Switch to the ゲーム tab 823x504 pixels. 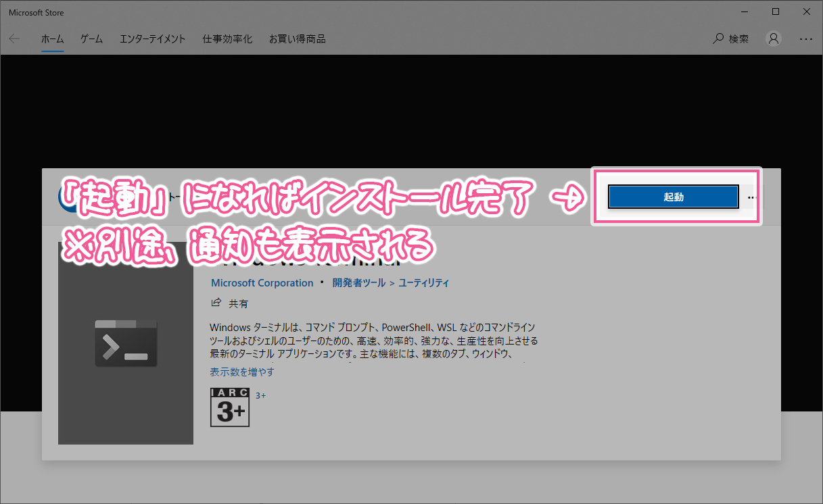[x=91, y=39]
